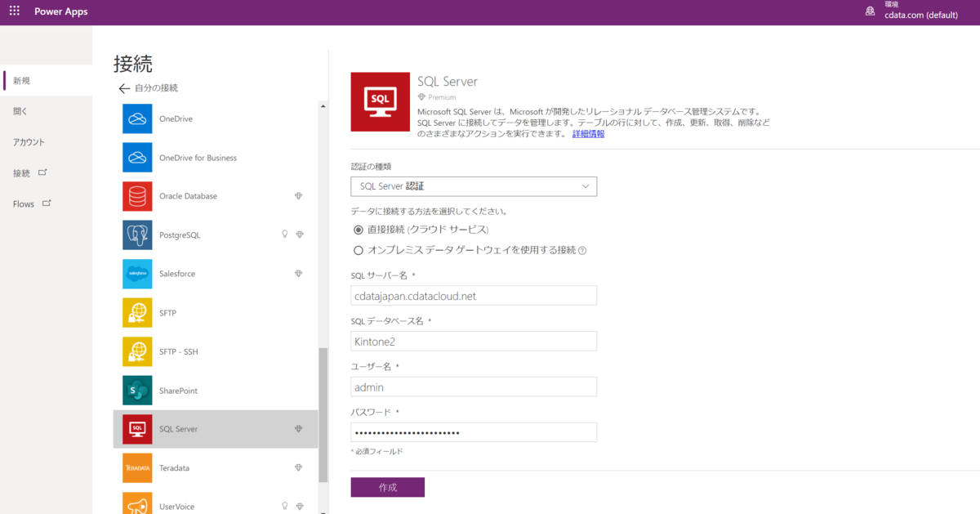Click the OneDrive connector icon
This screenshot has height=514, width=980.
[137, 118]
